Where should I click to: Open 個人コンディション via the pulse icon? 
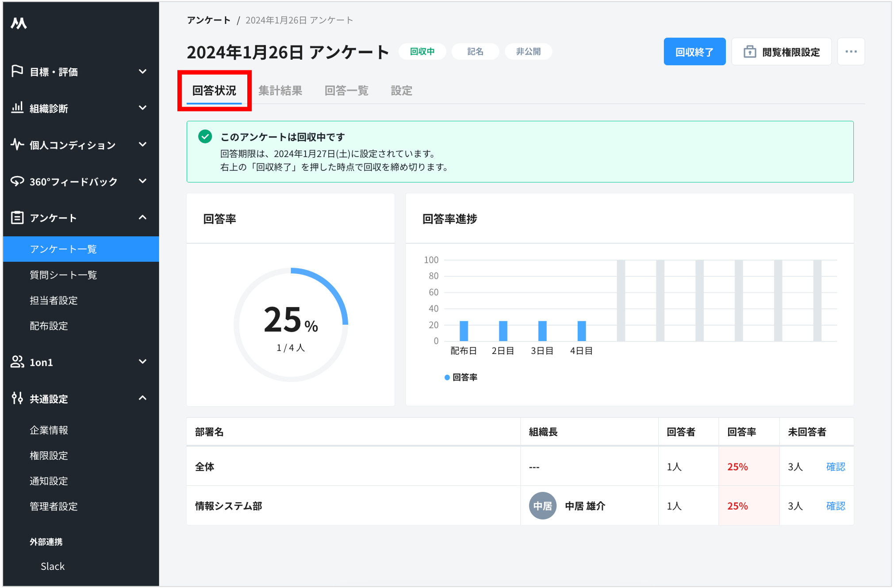point(17,145)
